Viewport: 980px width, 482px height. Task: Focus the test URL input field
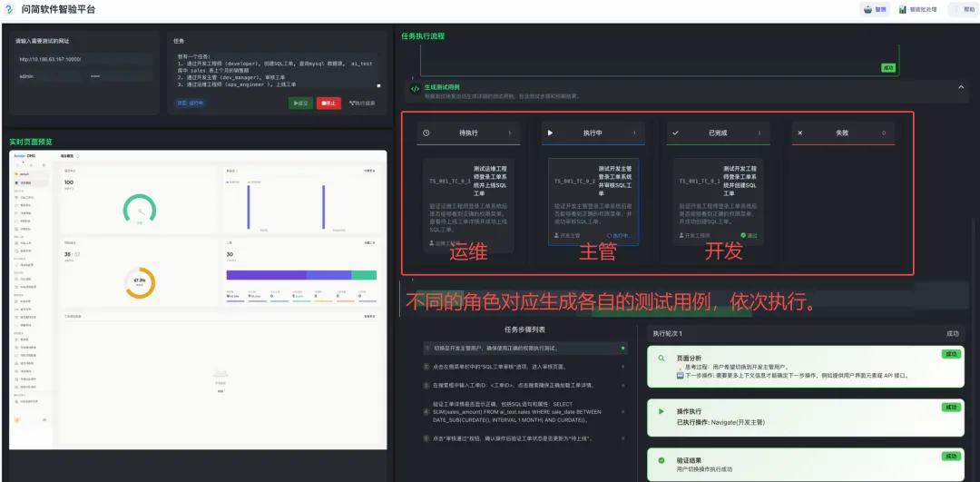point(84,59)
